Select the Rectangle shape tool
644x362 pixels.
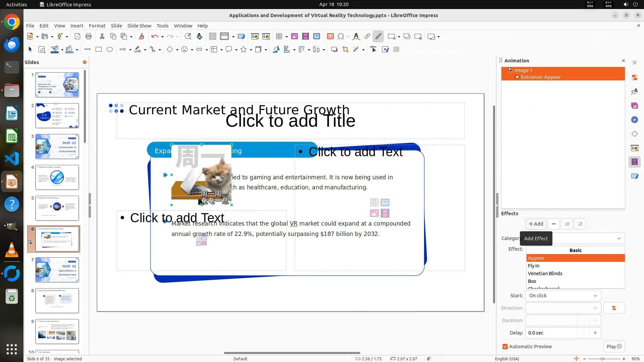click(99, 50)
